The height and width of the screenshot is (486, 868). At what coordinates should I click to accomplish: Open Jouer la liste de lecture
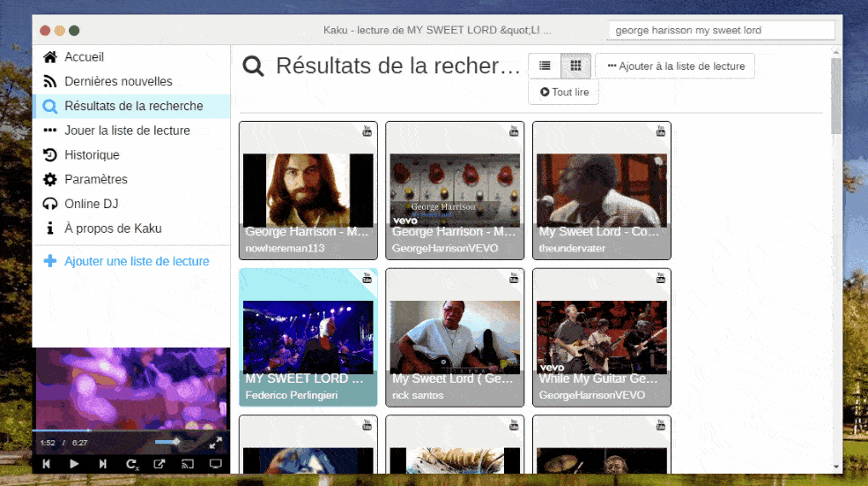(131, 131)
